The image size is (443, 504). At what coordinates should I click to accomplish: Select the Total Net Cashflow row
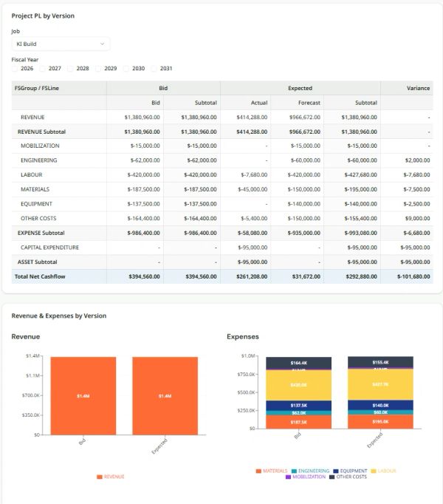pyautogui.click(x=222, y=276)
